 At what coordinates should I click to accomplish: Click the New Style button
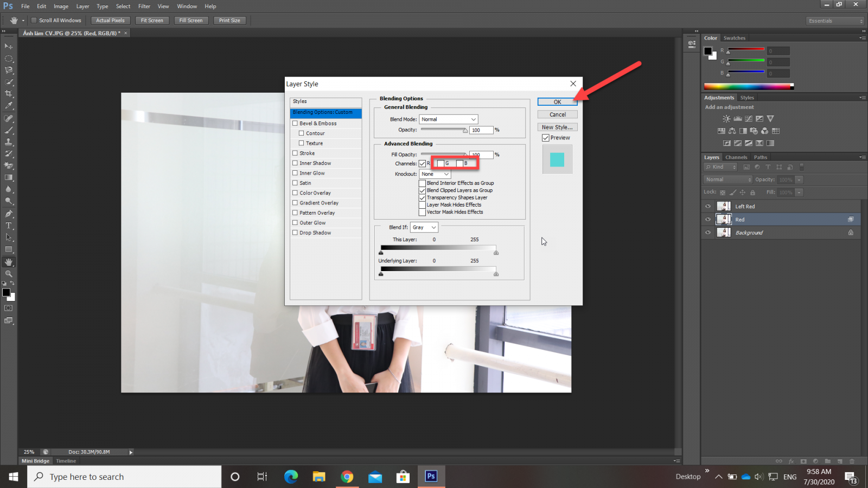557,127
